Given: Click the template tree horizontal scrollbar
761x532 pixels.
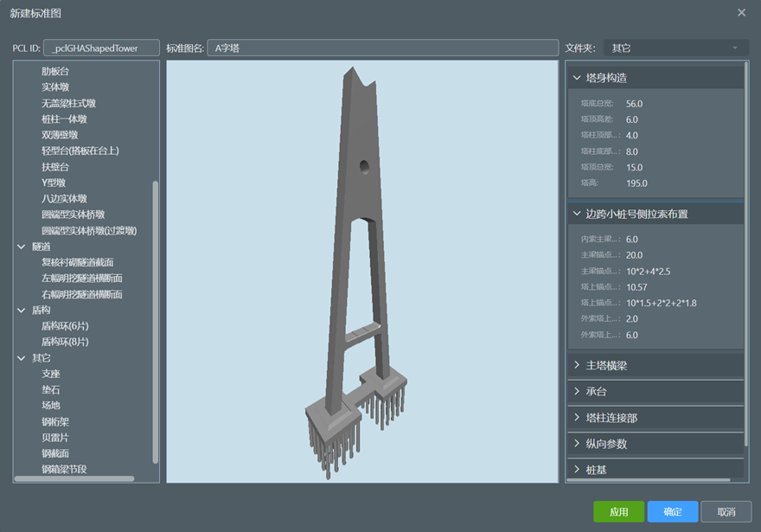Looking at the screenshot, I should pyautogui.click(x=74, y=478).
